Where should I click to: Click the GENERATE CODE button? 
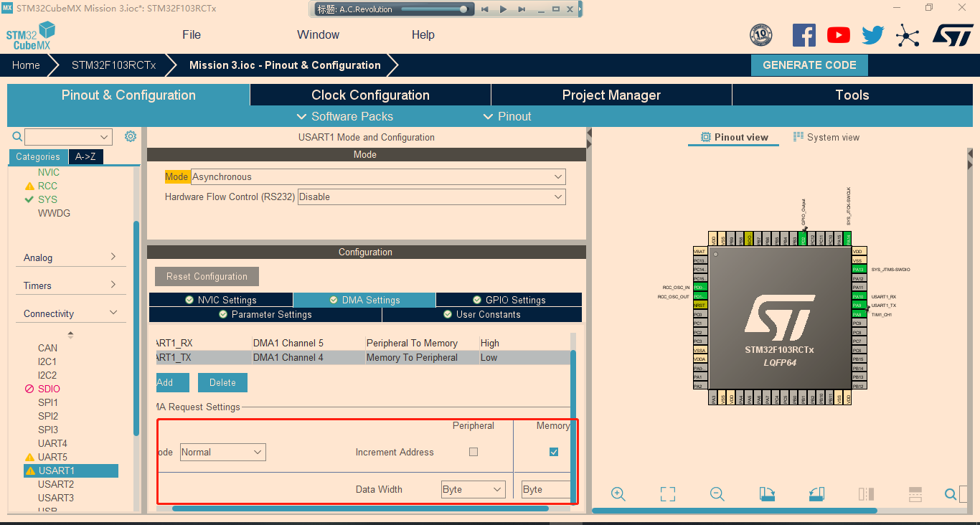point(809,65)
